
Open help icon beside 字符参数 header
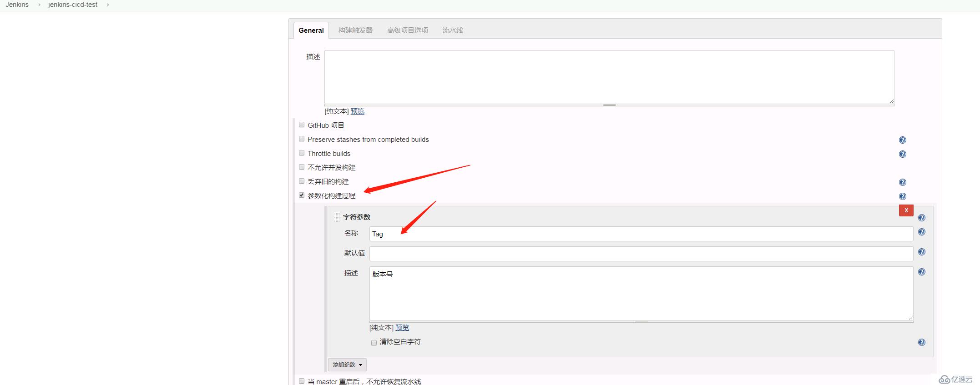pos(922,218)
